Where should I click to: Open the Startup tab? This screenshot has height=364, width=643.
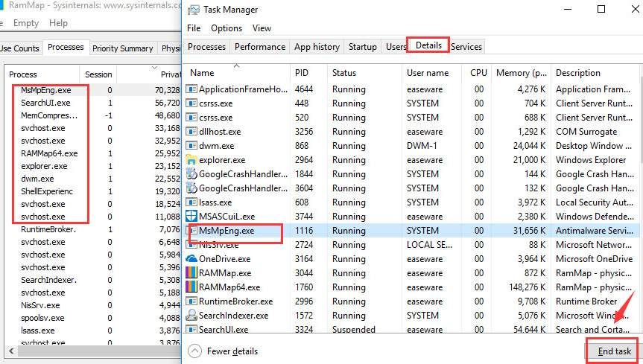coord(363,46)
